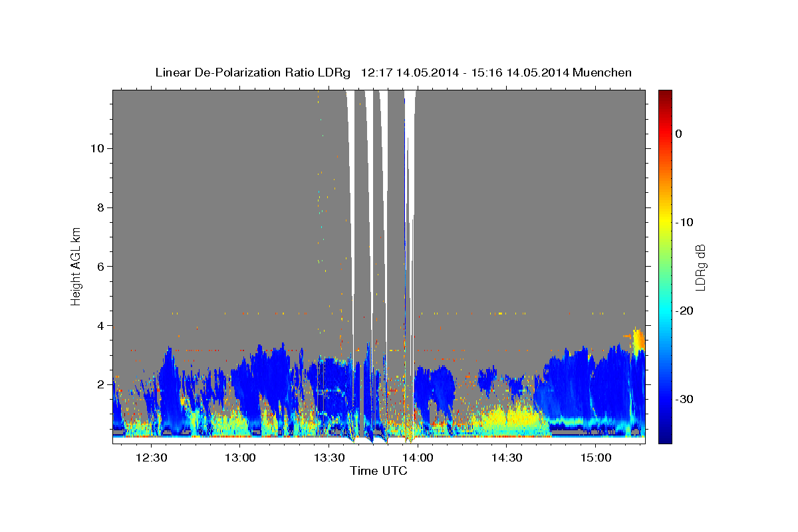Viewport: 798px width, 532px height.
Task: Click the 'Time UTC' axis title
Action: tap(378, 471)
